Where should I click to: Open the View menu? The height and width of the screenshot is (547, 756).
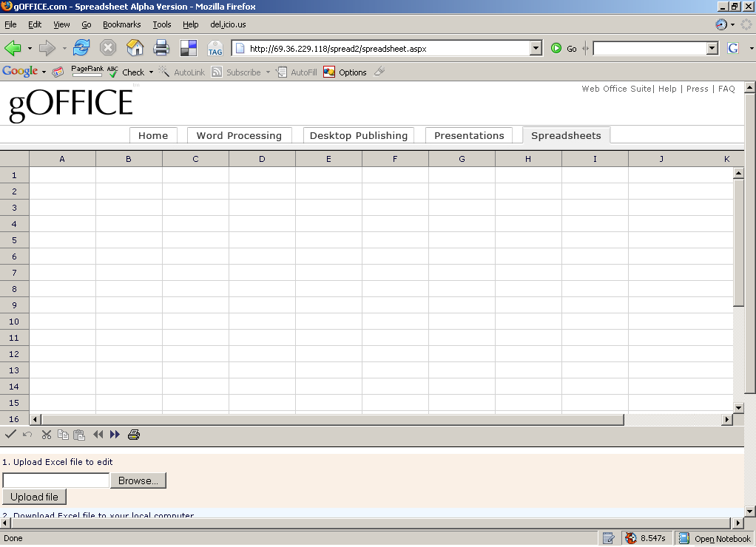coord(61,24)
